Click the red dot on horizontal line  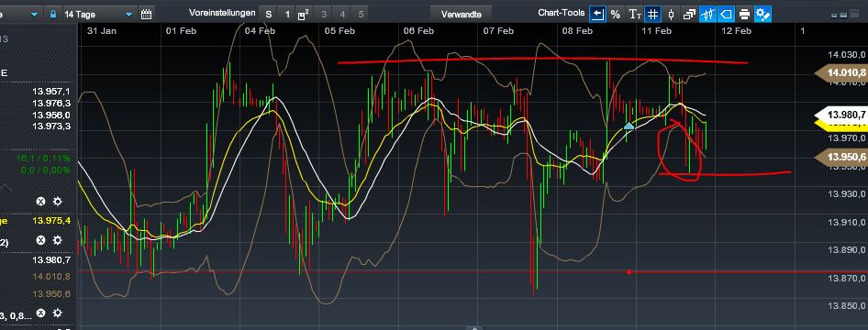[629, 271]
